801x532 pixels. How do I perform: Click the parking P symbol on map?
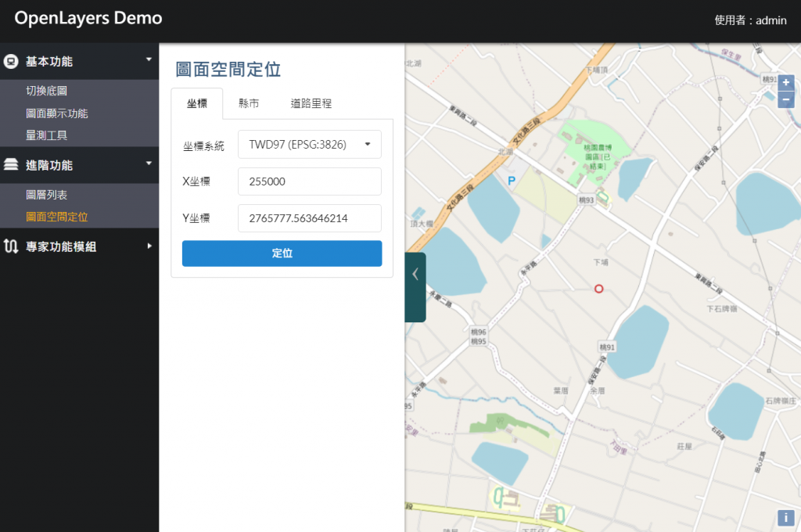(512, 181)
